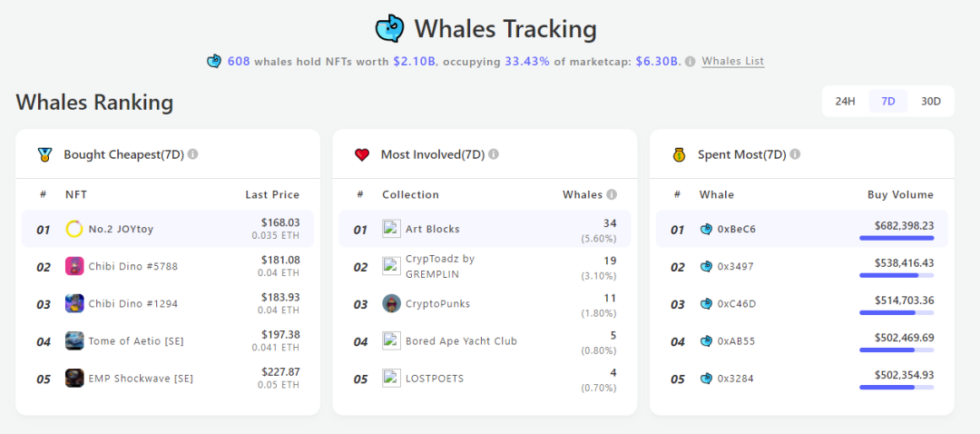The width and height of the screenshot is (980, 434).
Task: Click CrypToadz by GREMPLIN collection image
Action: (x=391, y=266)
